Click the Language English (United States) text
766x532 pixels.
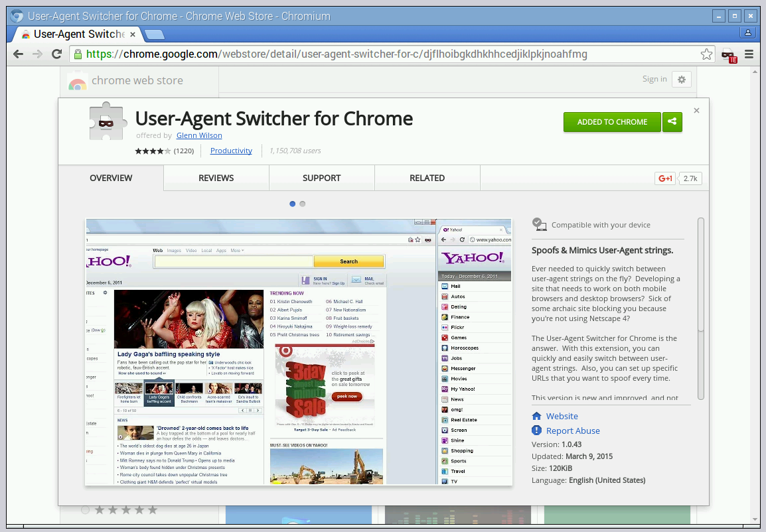point(589,480)
